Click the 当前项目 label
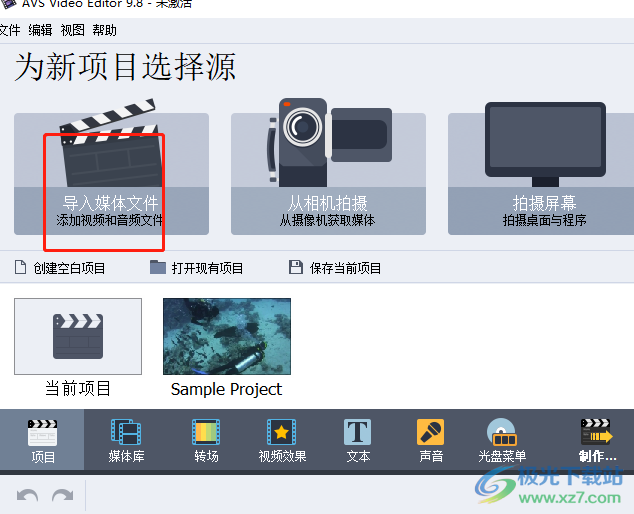Viewport: 634px width, 514px height. tap(78, 389)
